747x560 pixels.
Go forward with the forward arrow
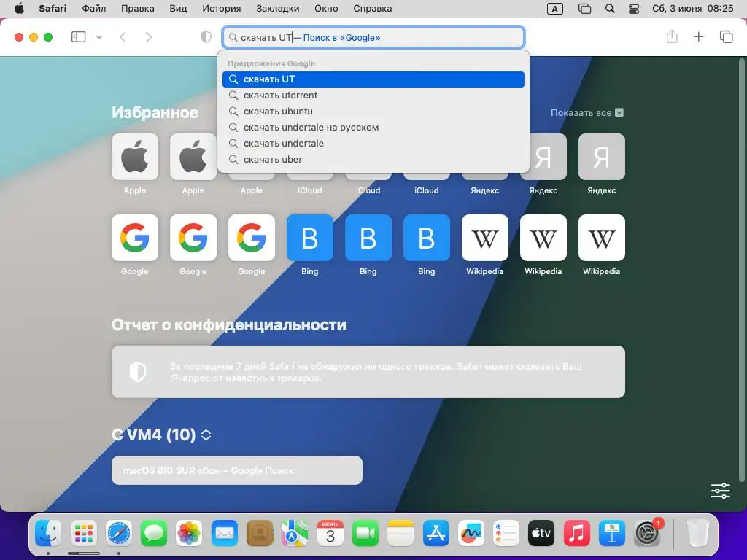point(149,37)
